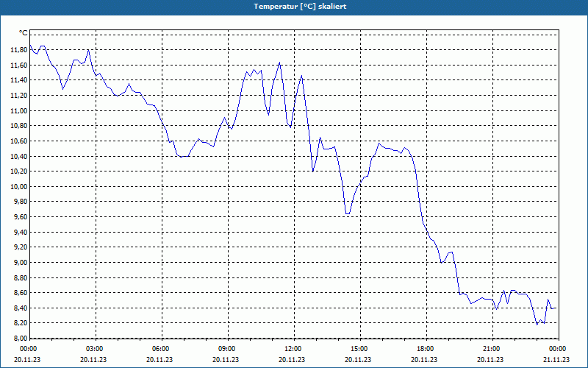Pick the 11,00 y-axis label
The image size is (588, 368).
(x=20, y=110)
